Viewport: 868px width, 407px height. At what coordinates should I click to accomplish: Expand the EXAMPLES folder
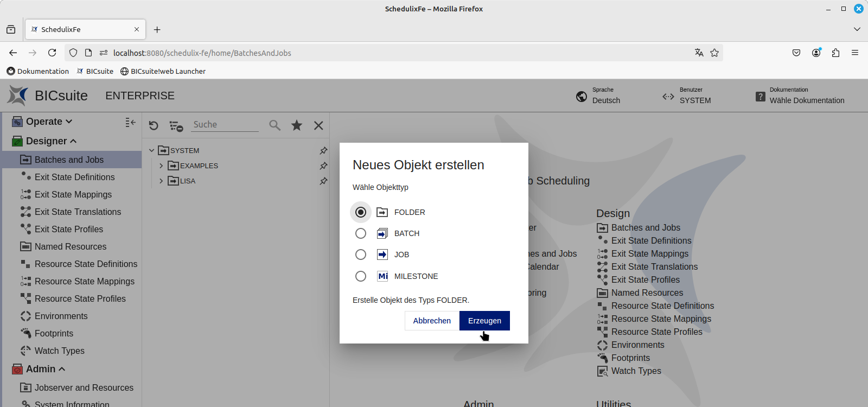point(161,166)
